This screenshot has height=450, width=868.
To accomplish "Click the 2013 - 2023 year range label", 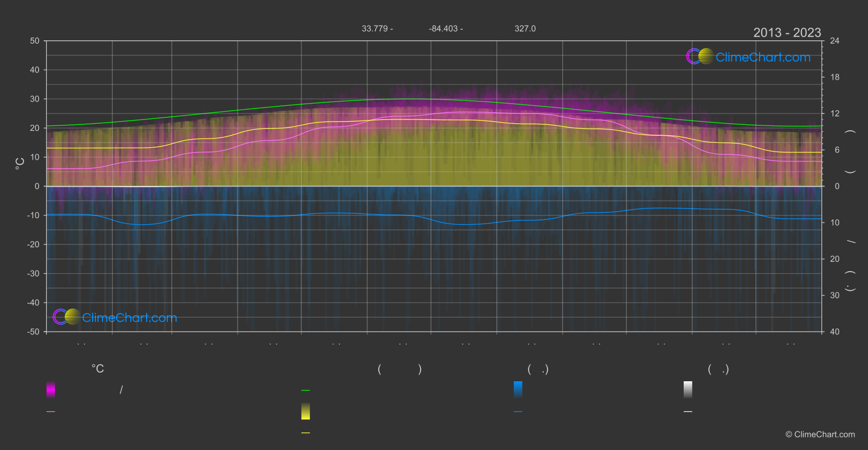I will click(x=787, y=33).
